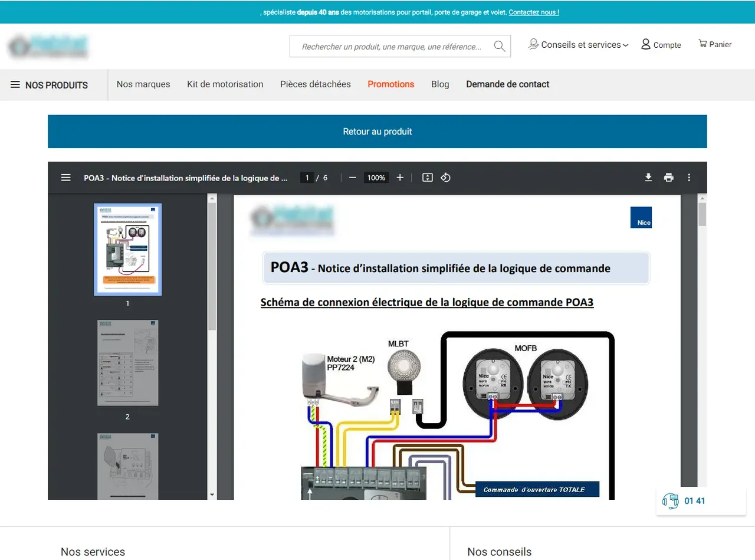Download the PDF document
The image size is (755, 560).
(648, 178)
